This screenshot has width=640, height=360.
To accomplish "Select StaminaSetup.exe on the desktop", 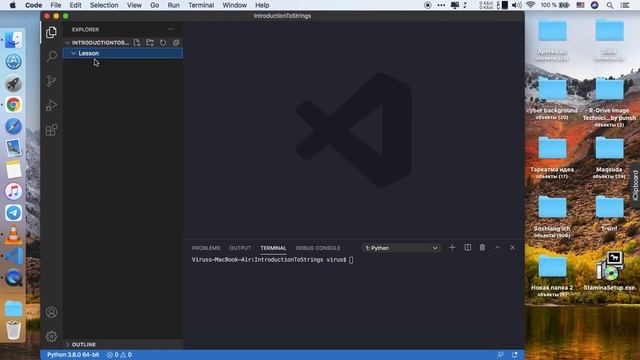I will [609, 271].
